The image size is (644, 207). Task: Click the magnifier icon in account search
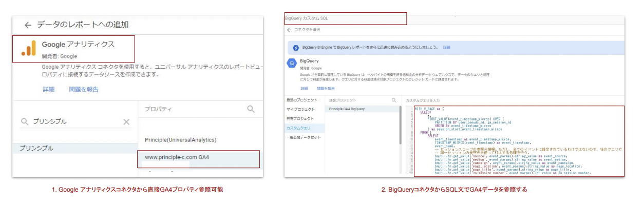25,122
